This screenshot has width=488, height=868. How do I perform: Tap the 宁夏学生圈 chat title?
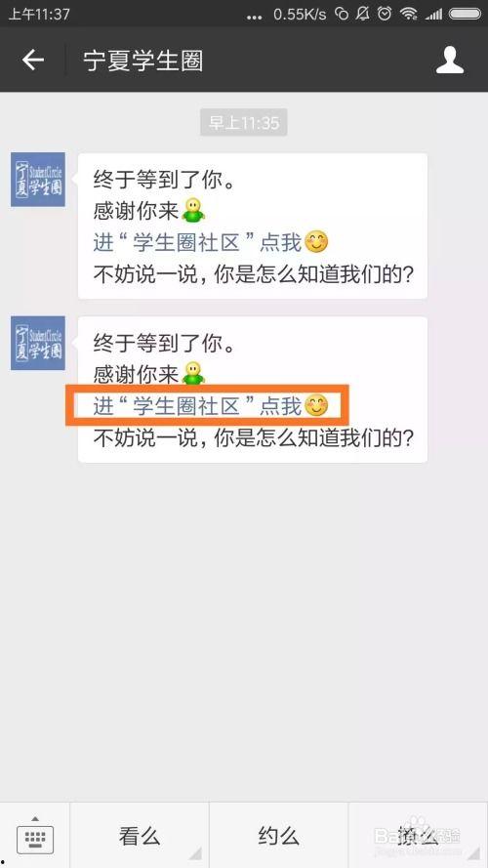tap(142, 61)
